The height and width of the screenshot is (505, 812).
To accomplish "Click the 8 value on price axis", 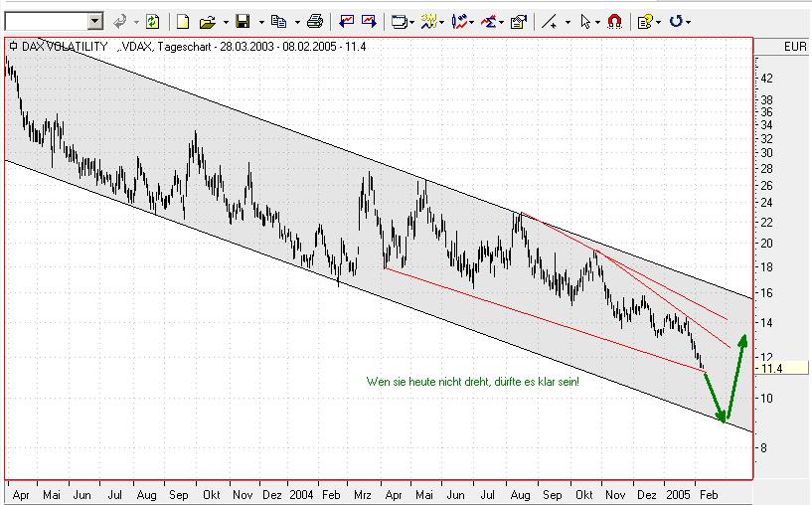I will coord(763,447).
